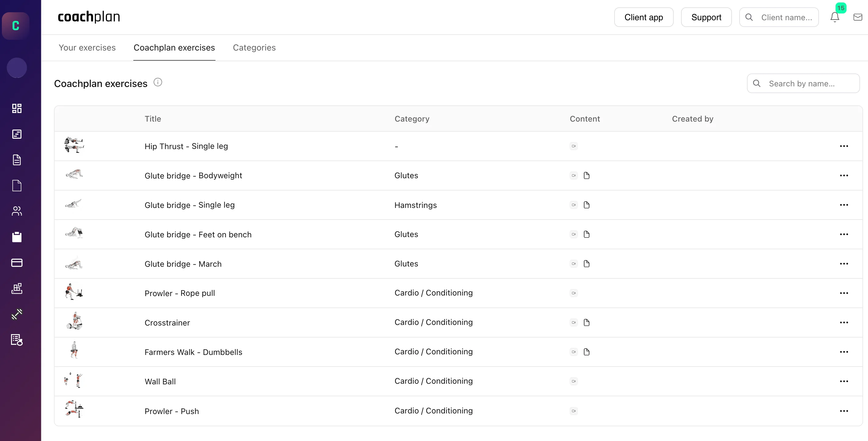Click the dumbbell exercises icon in sidebar

point(17,314)
